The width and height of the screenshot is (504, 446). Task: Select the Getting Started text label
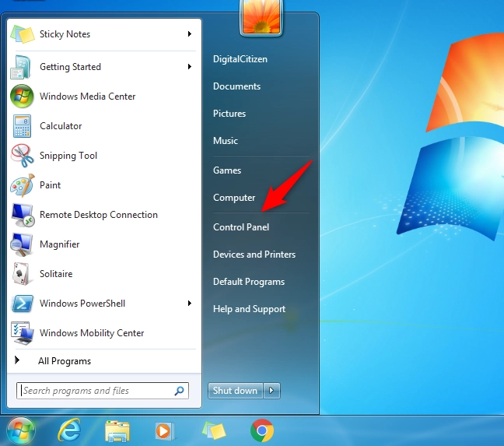[x=71, y=67]
